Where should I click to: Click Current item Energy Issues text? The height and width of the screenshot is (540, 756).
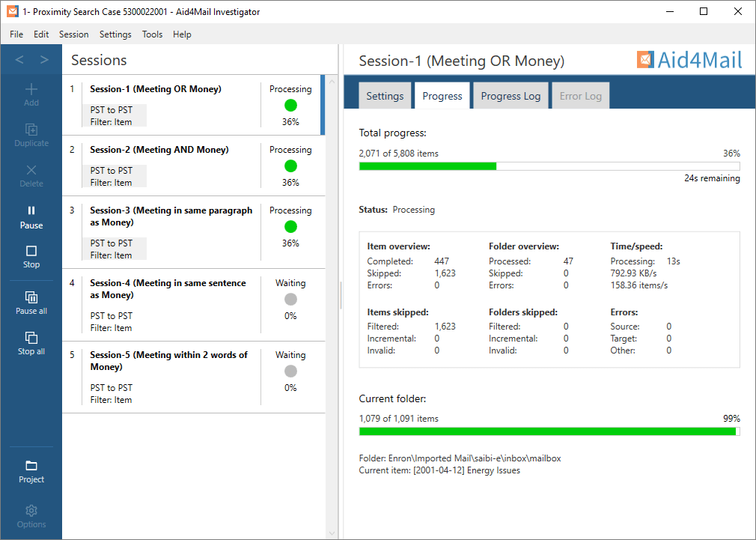click(439, 470)
